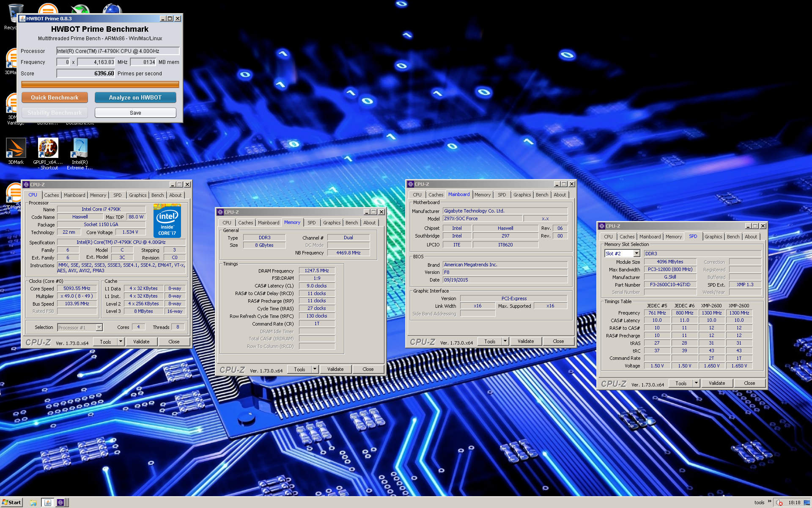
Task: Switch to the HWBOT Prime Java taskbar item
Action: [47, 502]
